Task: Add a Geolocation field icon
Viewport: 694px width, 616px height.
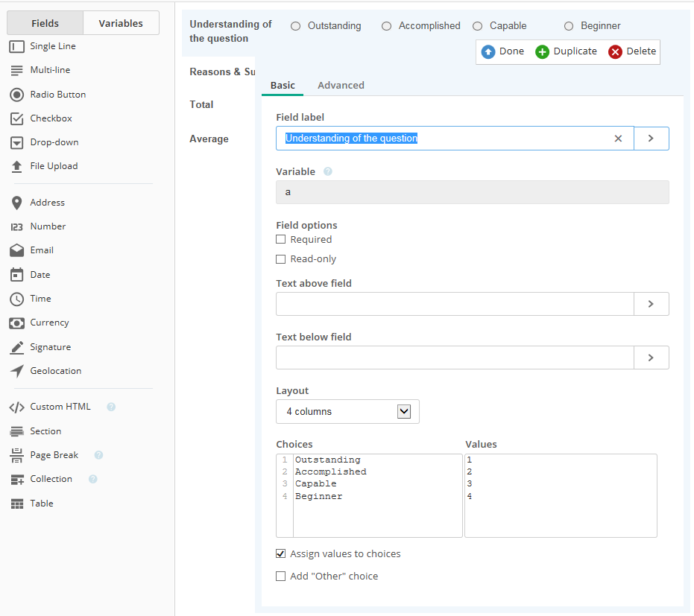Action: pyautogui.click(x=17, y=372)
